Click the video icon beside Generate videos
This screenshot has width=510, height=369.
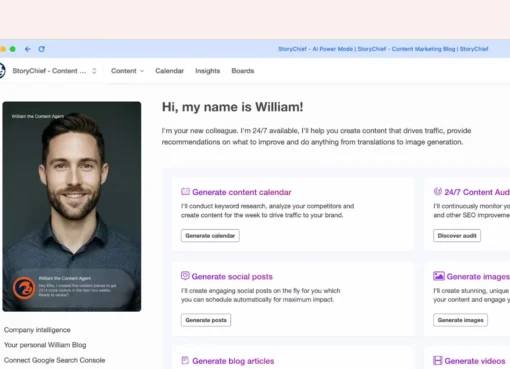coord(438,360)
